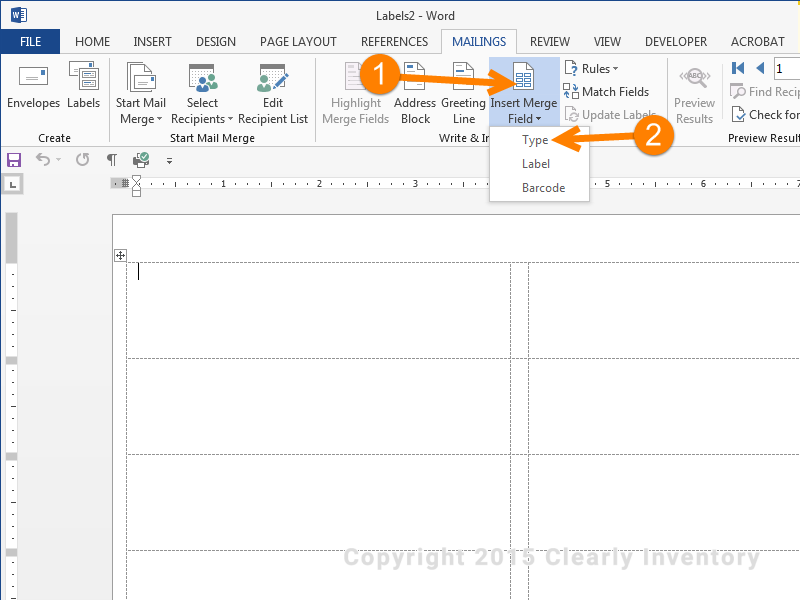
Task: Open Start Mail Merge dropdown
Action: [141, 92]
